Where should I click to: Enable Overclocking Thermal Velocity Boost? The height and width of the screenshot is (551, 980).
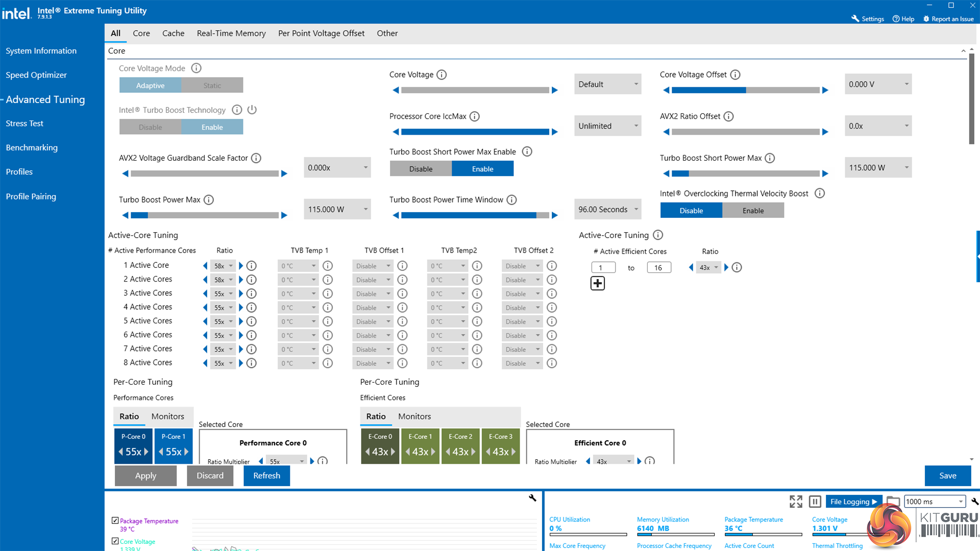click(x=753, y=211)
